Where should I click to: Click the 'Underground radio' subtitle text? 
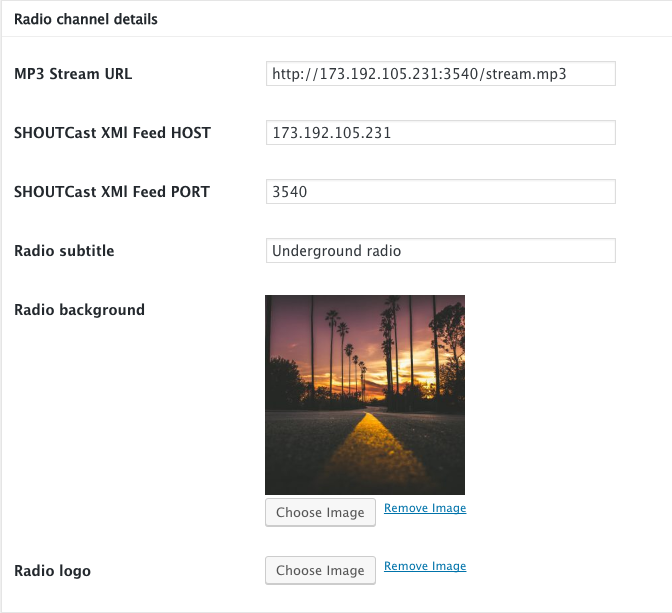336,251
